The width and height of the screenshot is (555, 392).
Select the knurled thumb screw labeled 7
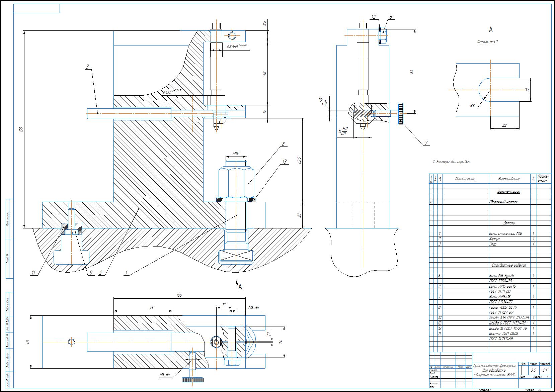click(x=400, y=114)
